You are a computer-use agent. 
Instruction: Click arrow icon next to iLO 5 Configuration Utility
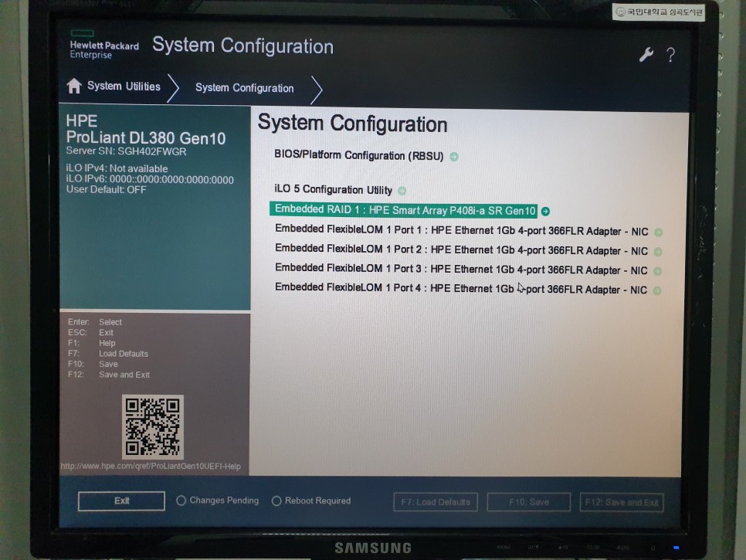402,191
